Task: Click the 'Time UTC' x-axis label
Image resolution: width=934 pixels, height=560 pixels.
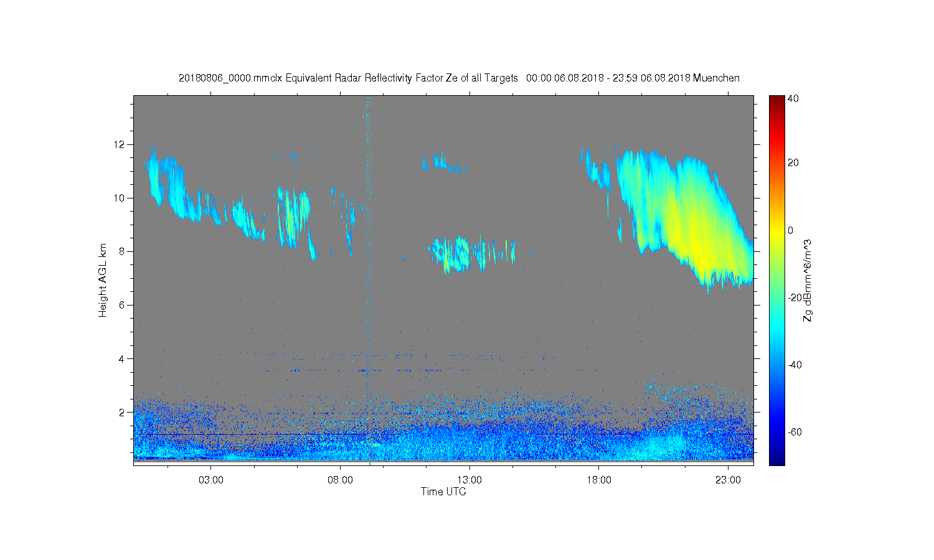Action: [x=443, y=492]
